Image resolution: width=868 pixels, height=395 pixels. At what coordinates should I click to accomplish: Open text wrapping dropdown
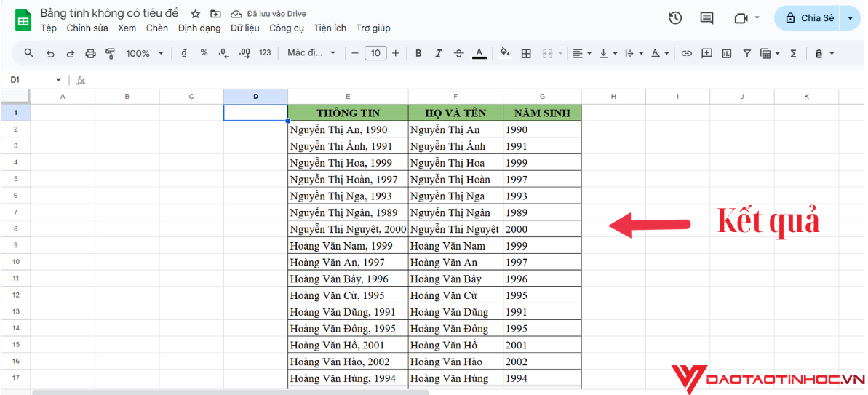pos(634,53)
